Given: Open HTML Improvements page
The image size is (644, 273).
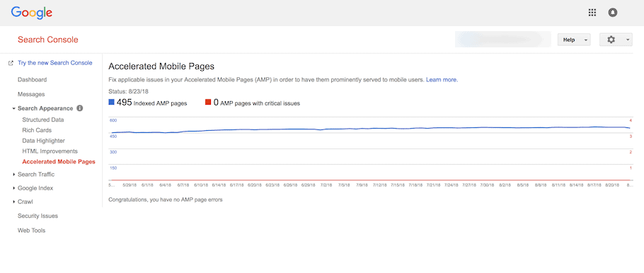Looking at the screenshot, I should (x=50, y=151).
